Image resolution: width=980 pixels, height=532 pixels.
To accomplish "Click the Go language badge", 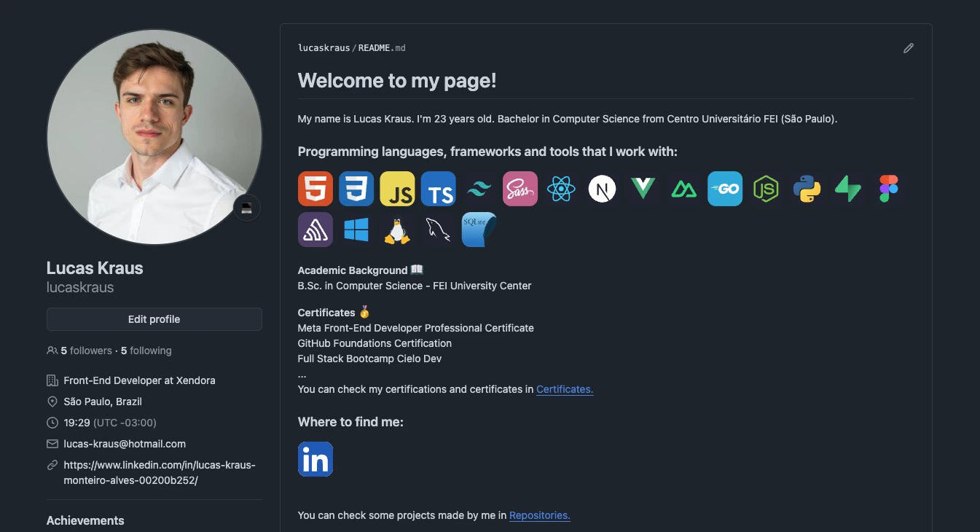I will click(724, 188).
